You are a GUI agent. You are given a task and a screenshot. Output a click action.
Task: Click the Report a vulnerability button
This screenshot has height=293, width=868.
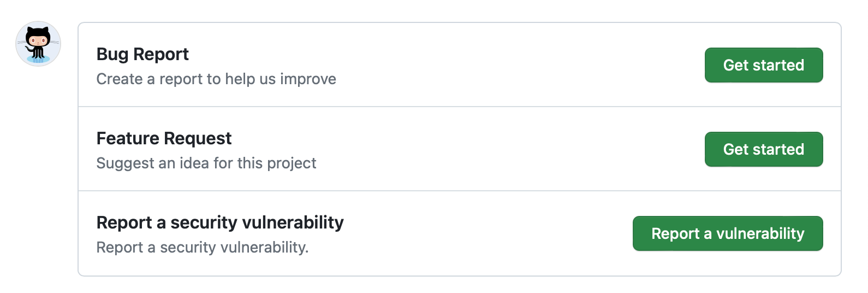(727, 233)
